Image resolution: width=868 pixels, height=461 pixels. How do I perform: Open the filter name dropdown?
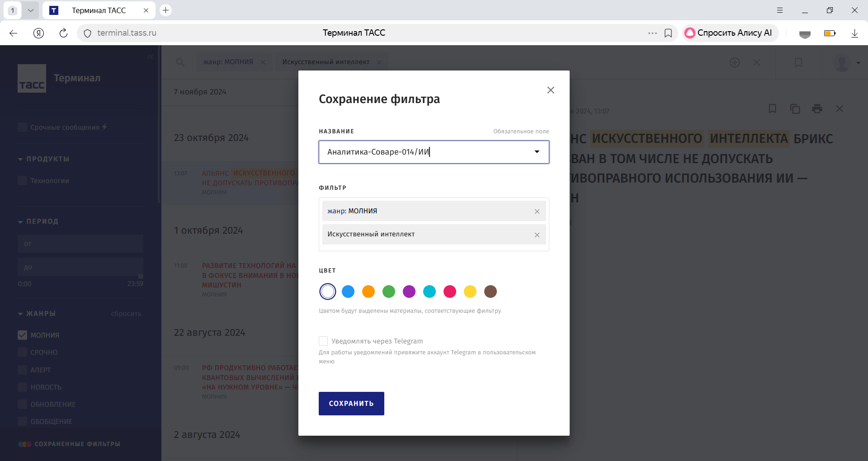coord(537,152)
